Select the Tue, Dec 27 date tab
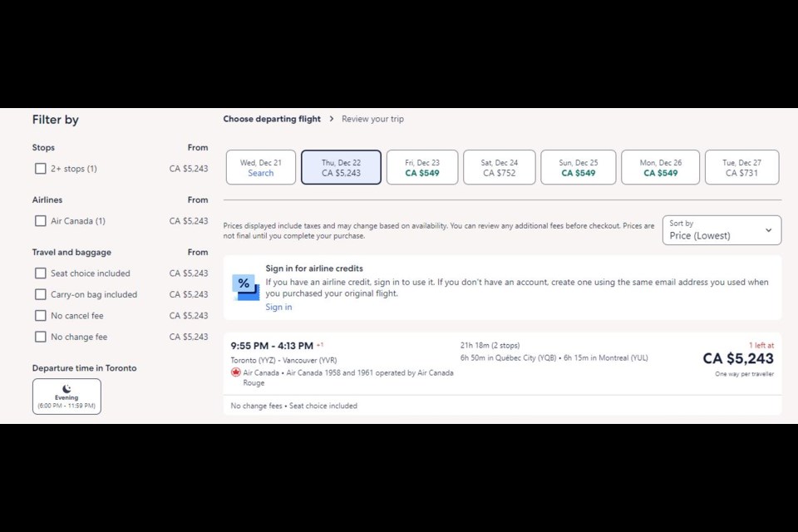This screenshot has width=798, height=532. (742, 167)
